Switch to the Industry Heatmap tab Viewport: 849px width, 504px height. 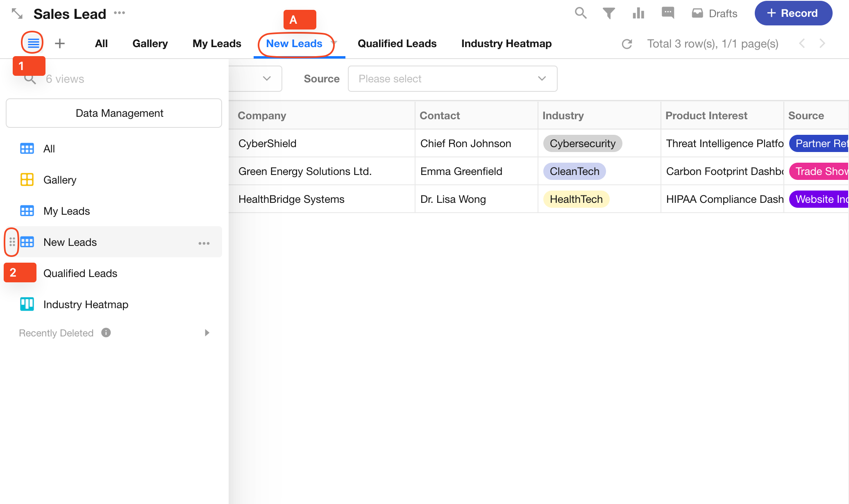tap(506, 43)
